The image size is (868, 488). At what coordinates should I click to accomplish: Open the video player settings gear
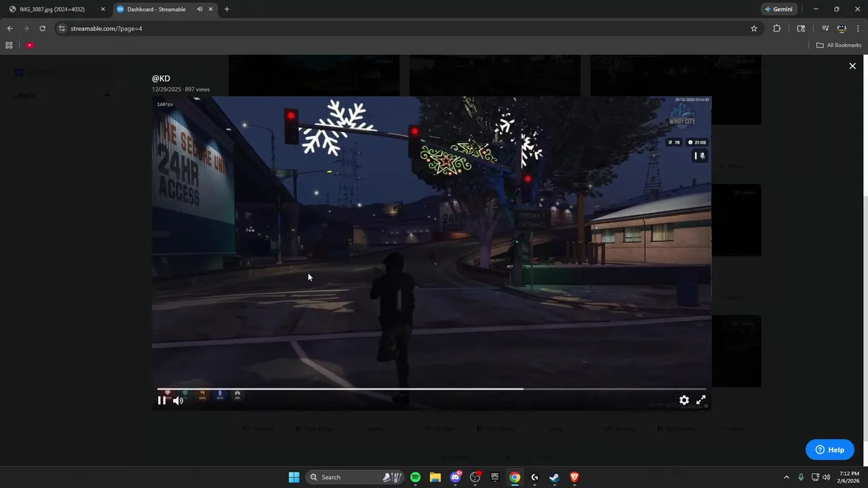point(684,401)
